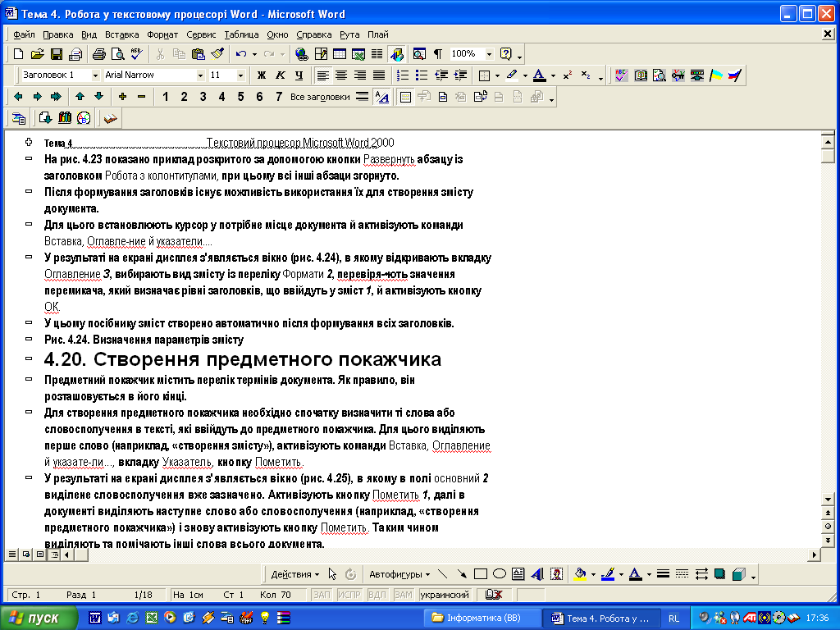Open the Правка menu

(x=58, y=34)
